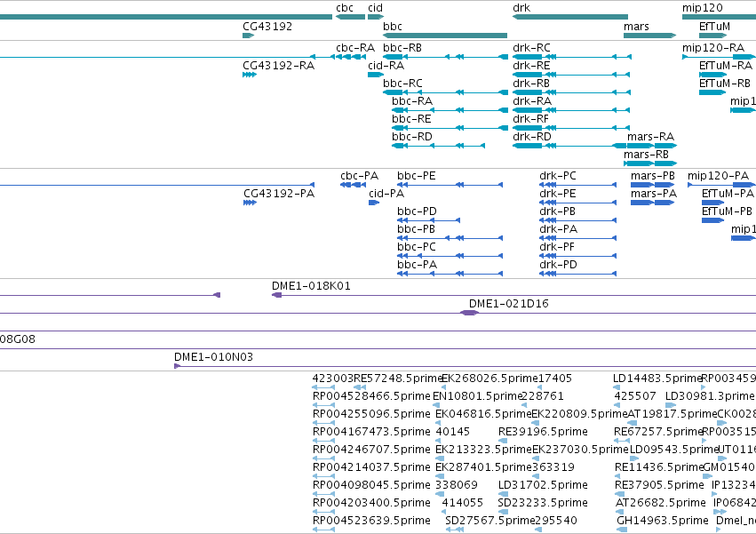Image resolution: width=756 pixels, height=534 pixels.
Task: Select the cbc-RA transcript label
Action: [x=354, y=48]
